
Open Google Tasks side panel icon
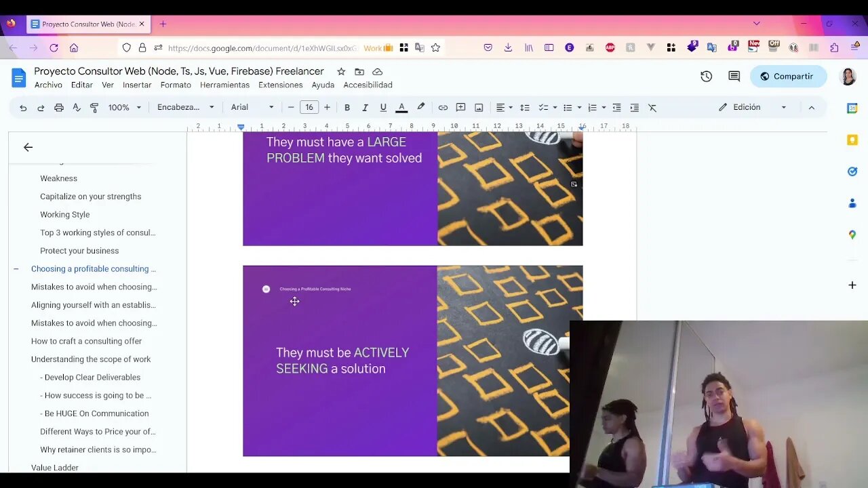tap(852, 171)
